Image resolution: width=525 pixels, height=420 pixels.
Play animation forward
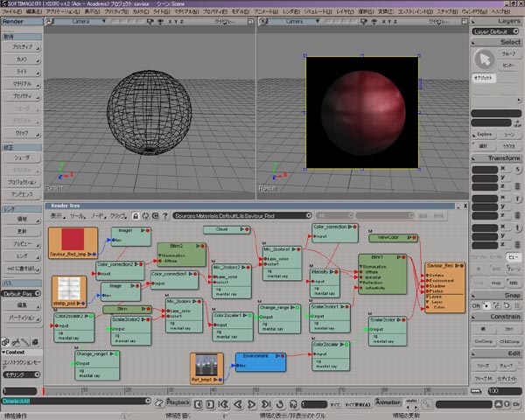click(x=251, y=404)
